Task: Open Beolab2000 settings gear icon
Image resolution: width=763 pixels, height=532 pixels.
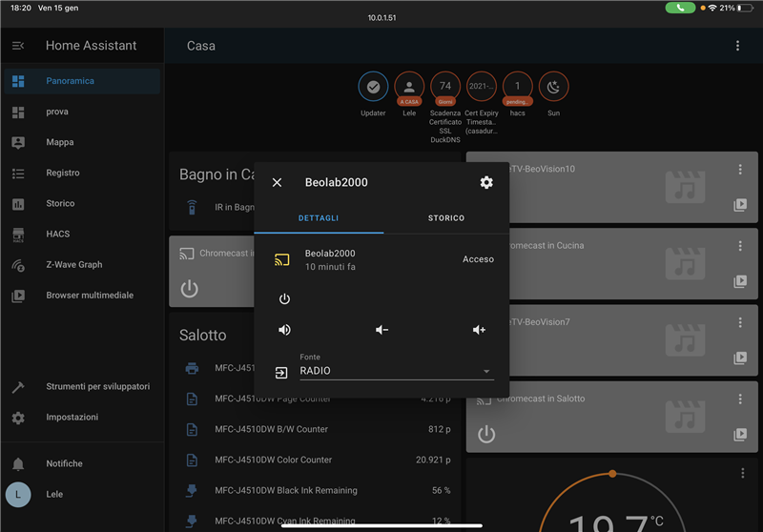Action: (x=486, y=182)
